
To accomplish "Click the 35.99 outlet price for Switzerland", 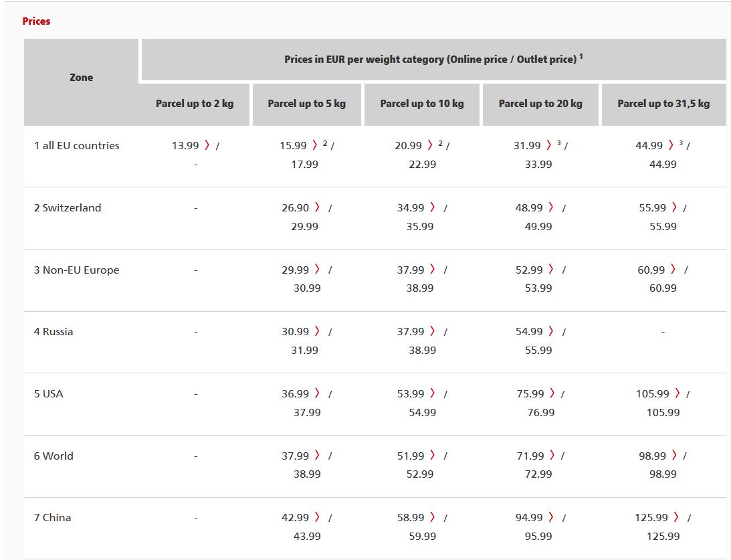I will (x=420, y=226).
